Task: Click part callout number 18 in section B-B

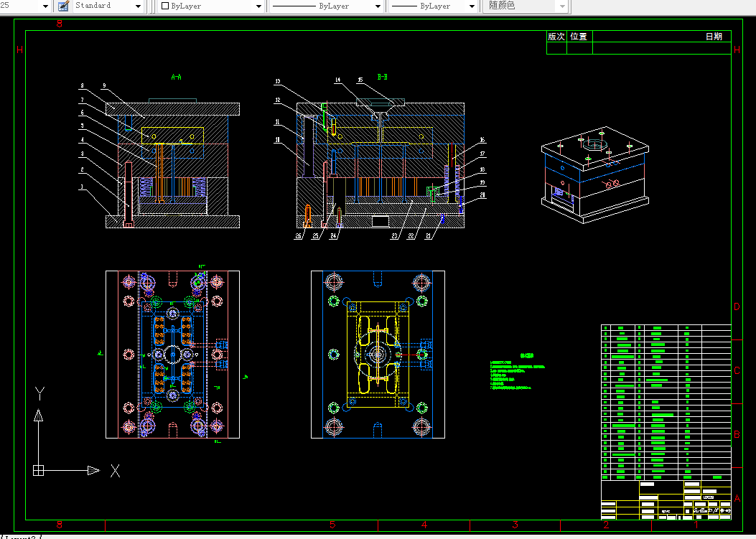Action: pyautogui.click(x=482, y=169)
